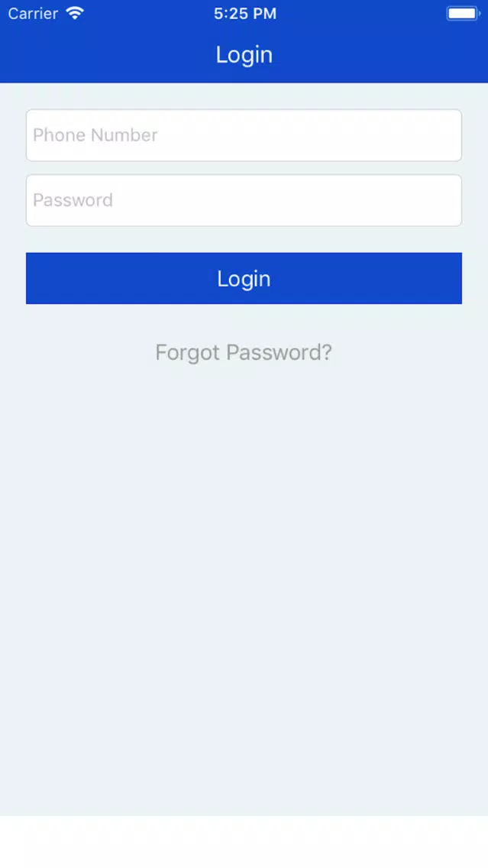Place cursor in the phone number textbox
Screen dimensions: 488x868
(x=244, y=135)
